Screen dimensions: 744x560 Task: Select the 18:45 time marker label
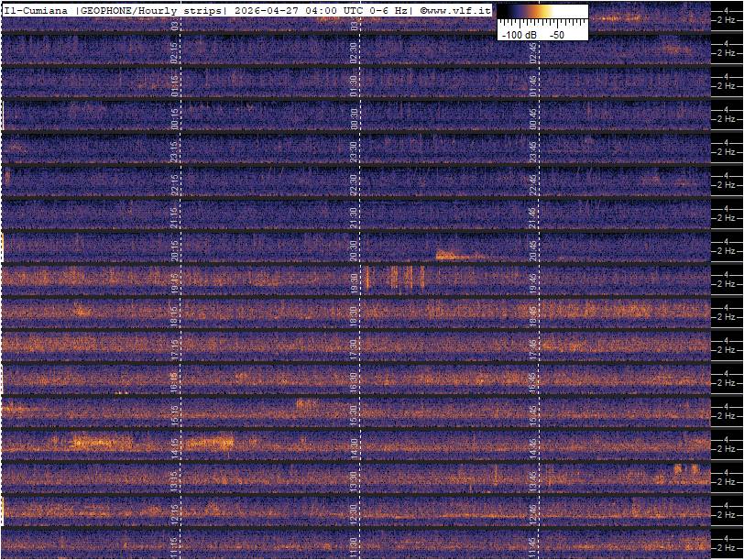click(x=532, y=315)
